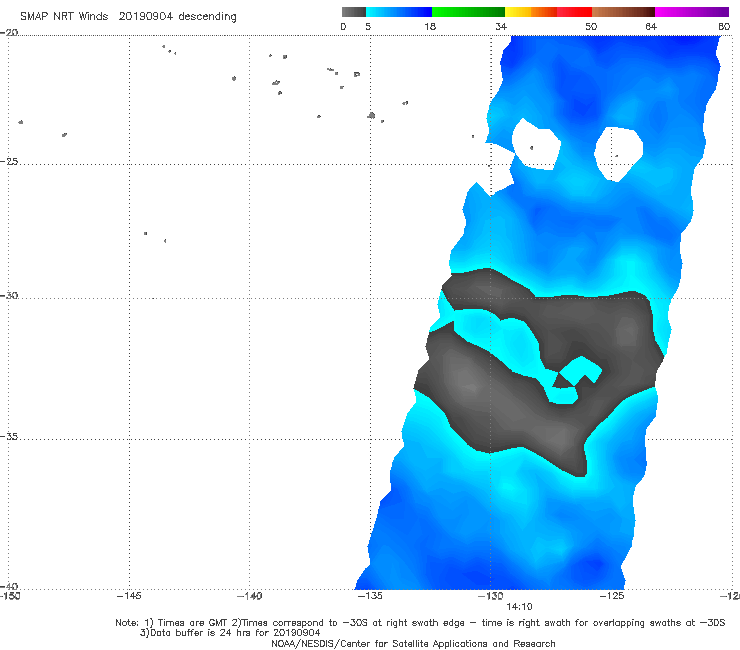The width and height of the screenshot is (740, 650).
Task: Click the latitude label '-35'
Action: pyautogui.click(x=9, y=437)
